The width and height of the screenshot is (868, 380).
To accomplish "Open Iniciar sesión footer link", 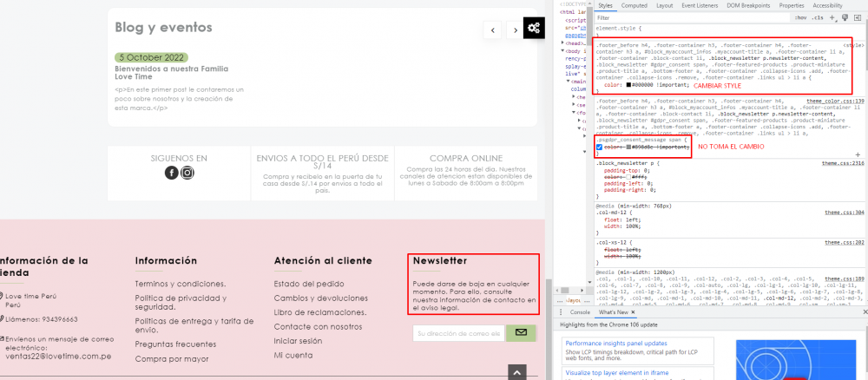I will [x=298, y=341].
